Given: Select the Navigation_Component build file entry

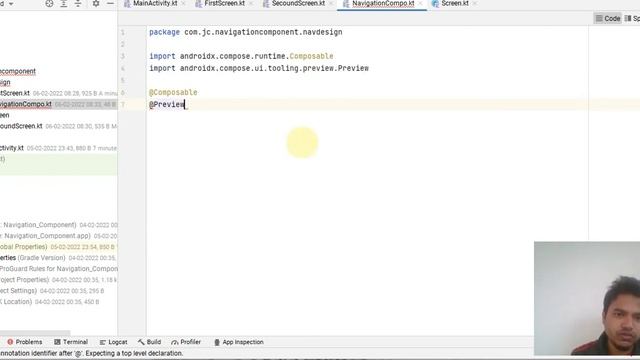Looking at the screenshot, I should click(x=58, y=225).
